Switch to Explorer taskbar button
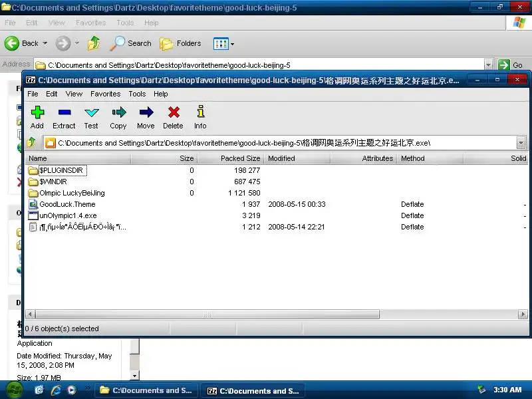 pos(146,391)
